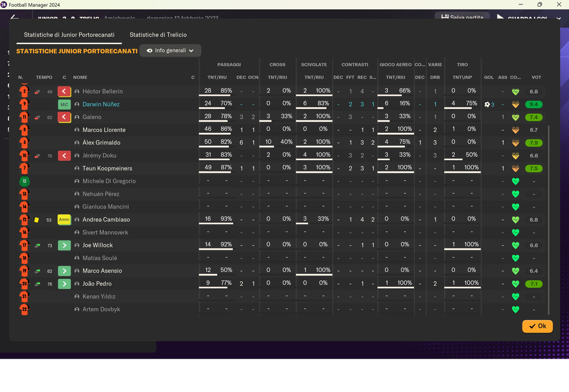Select Statistiche di Junior Portorecanati tab
569x392 pixels.
coord(69,35)
